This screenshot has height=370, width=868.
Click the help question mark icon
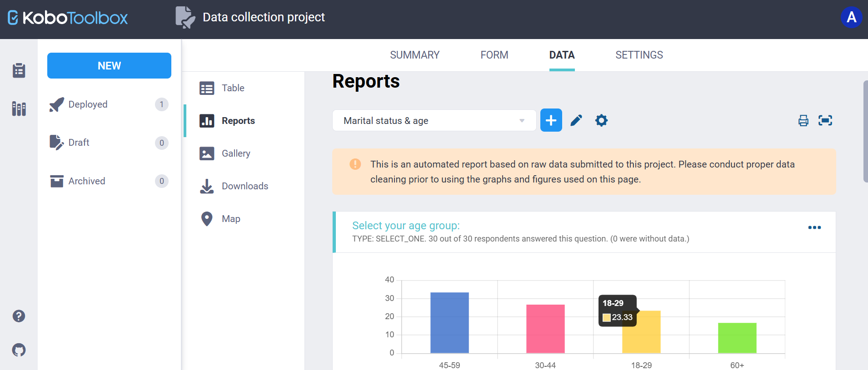click(19, 316)
